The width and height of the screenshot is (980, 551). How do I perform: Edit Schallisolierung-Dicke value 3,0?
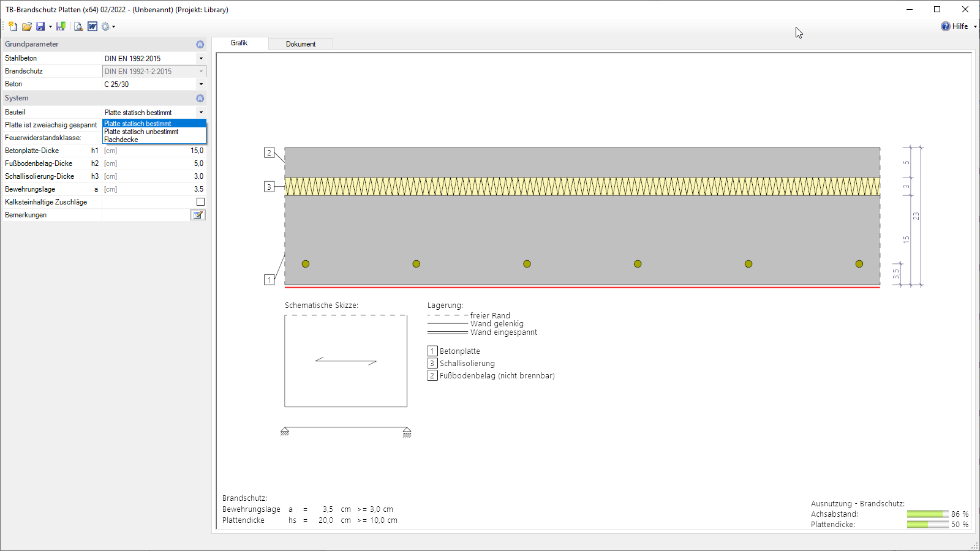pos(154,176)
